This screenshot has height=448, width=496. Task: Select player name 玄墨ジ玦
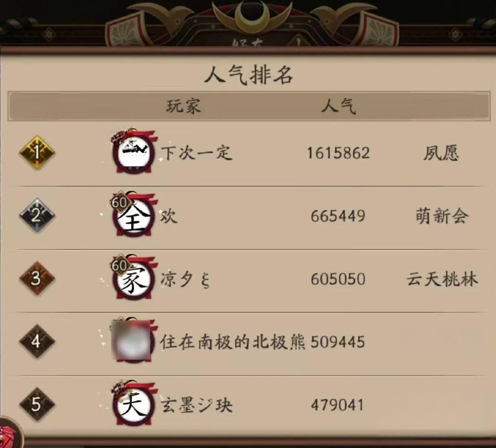[197, 405]
